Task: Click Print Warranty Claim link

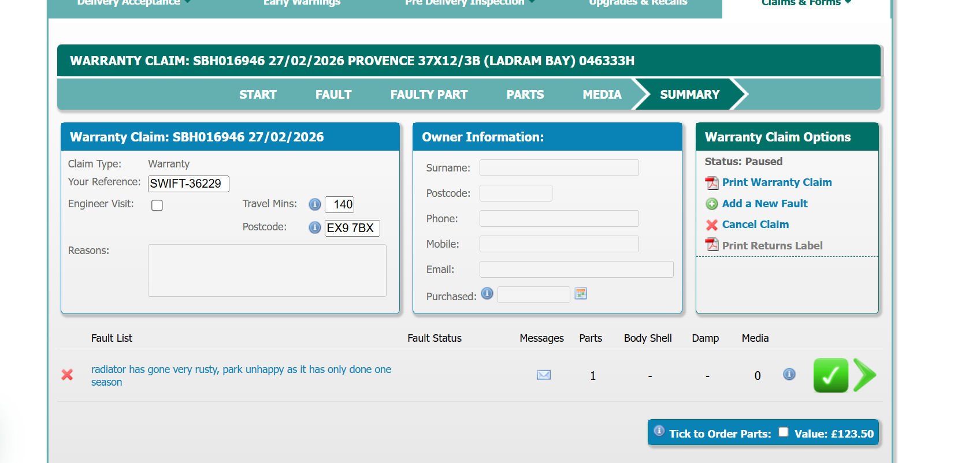Action: point(777,182)
